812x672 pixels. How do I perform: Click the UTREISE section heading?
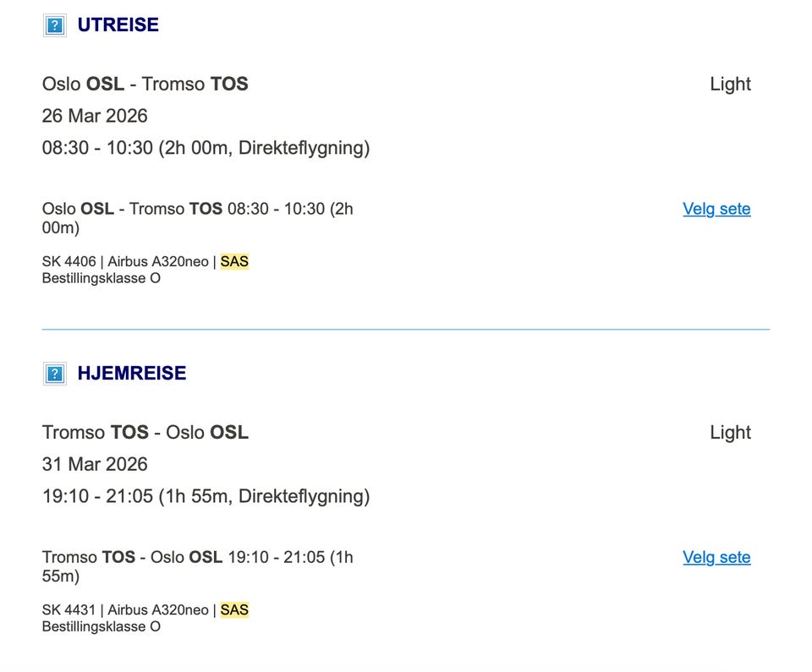pos(118,25)
